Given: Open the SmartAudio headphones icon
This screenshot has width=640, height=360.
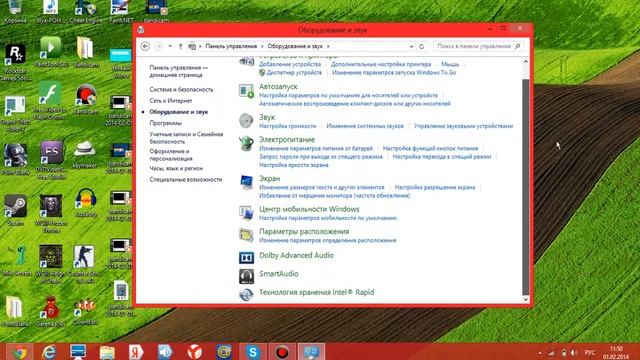Looking at the screenshot, I should [246, 276].
